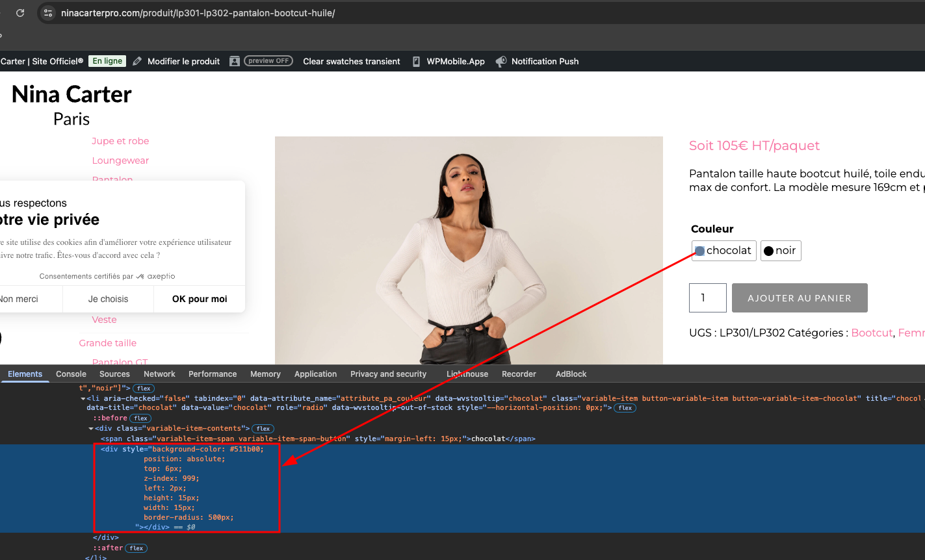Select the ::after pseudo-element line

(x=108, y=548)
